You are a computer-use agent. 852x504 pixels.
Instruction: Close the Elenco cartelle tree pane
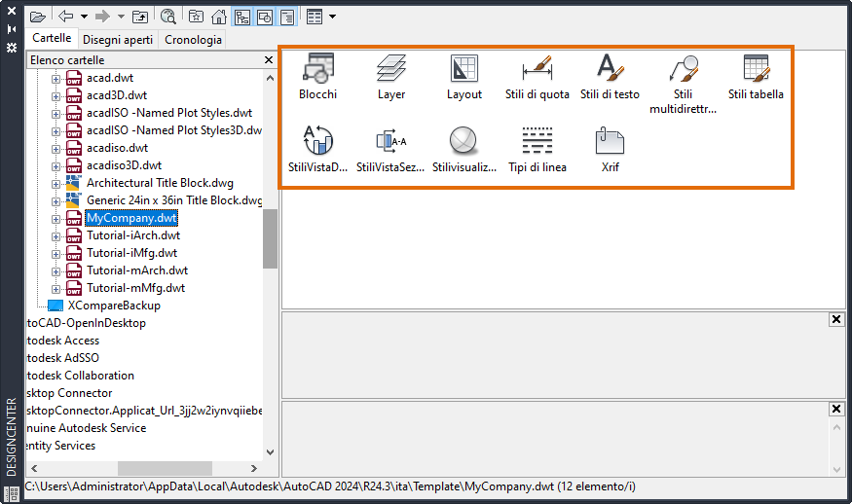pos(269,59)
